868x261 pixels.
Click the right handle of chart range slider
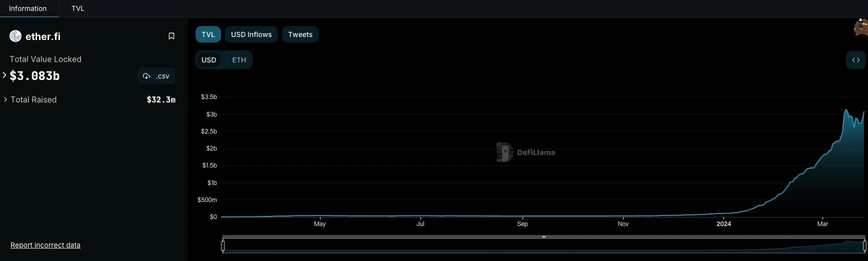(864, 245)
